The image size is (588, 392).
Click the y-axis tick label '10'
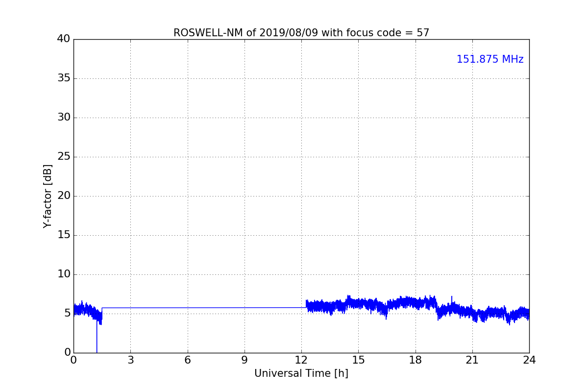[64, 274]
